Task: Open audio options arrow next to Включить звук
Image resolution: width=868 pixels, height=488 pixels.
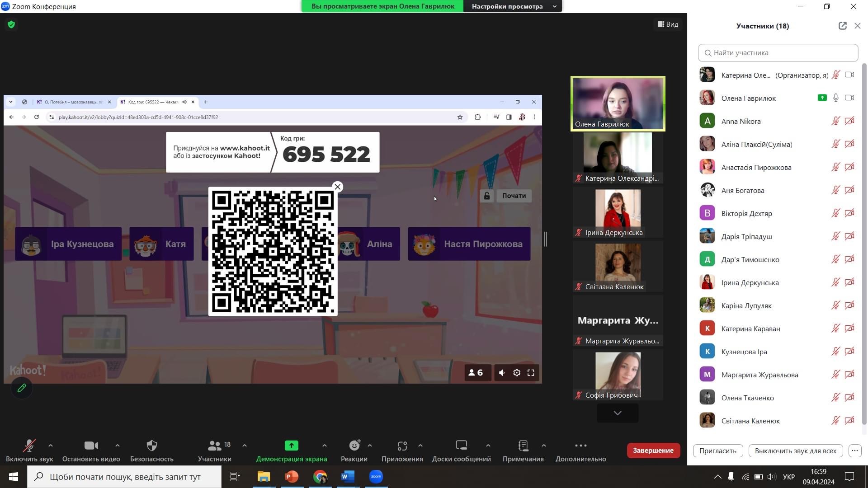Action: point(51,446)
